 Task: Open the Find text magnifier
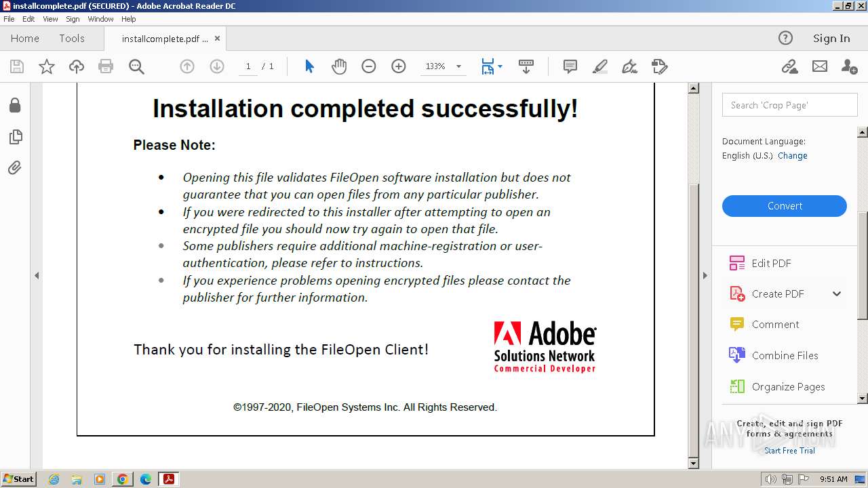pos(136,66)
